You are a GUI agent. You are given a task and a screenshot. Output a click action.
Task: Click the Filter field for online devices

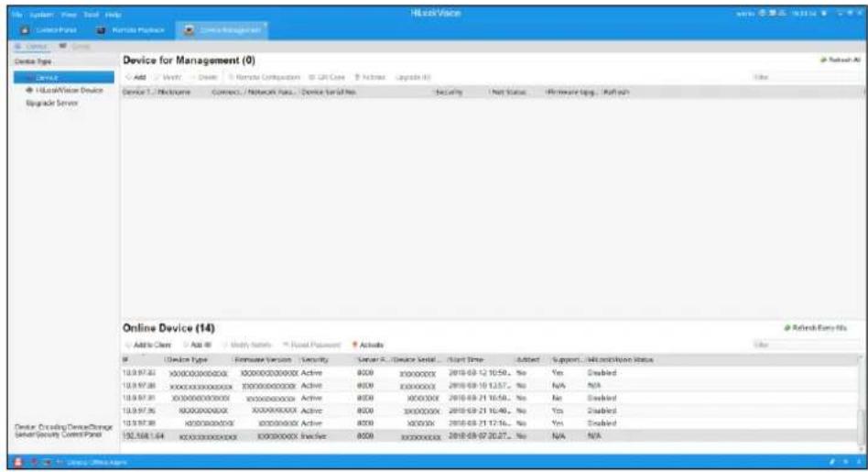coord(806,345)
